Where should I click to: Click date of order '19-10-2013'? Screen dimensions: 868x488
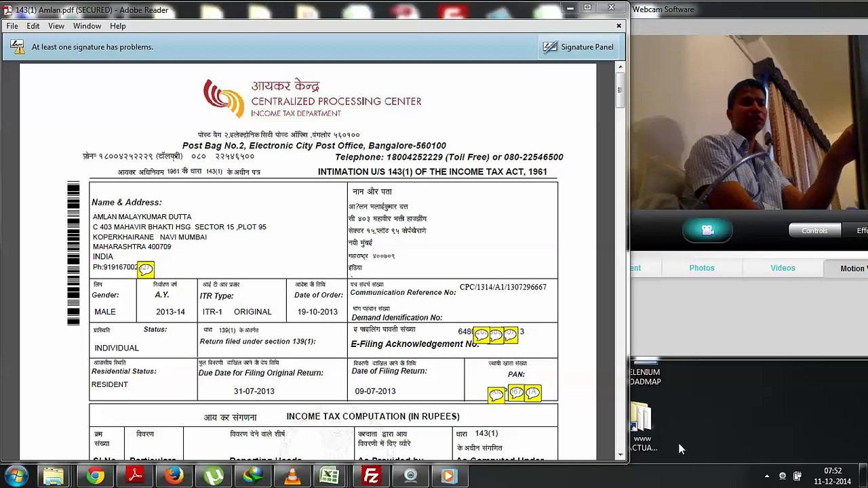pyautogui.click(x=317, y=312)
